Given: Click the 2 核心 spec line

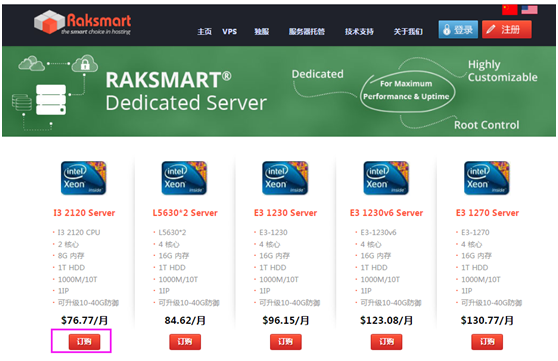Looking at the screenshot, I should (x=68, y=244).
